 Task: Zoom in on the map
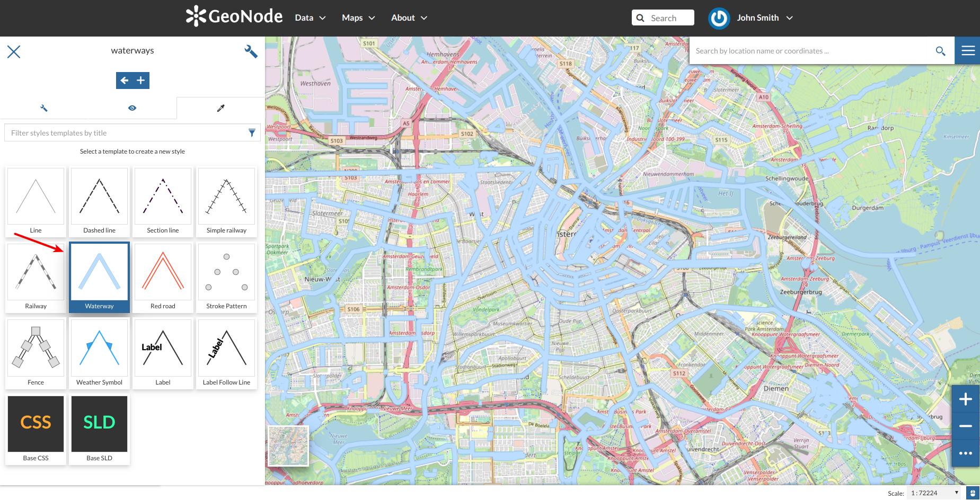click(x=966, y=399)
